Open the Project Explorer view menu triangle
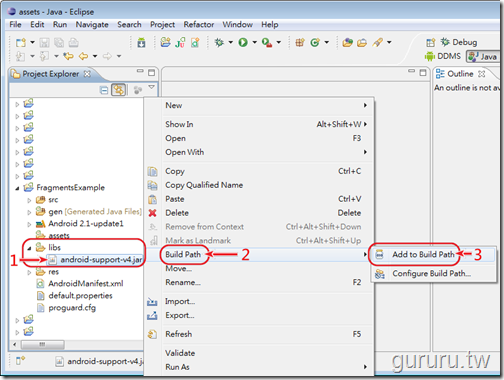 (x=152, y=87)
